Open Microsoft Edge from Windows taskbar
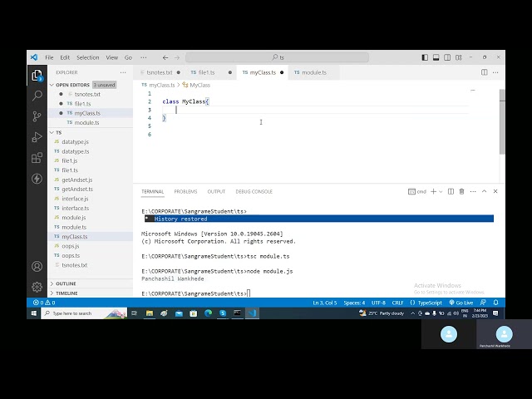This screenshot has width=532, height=399. click(208, 313)
